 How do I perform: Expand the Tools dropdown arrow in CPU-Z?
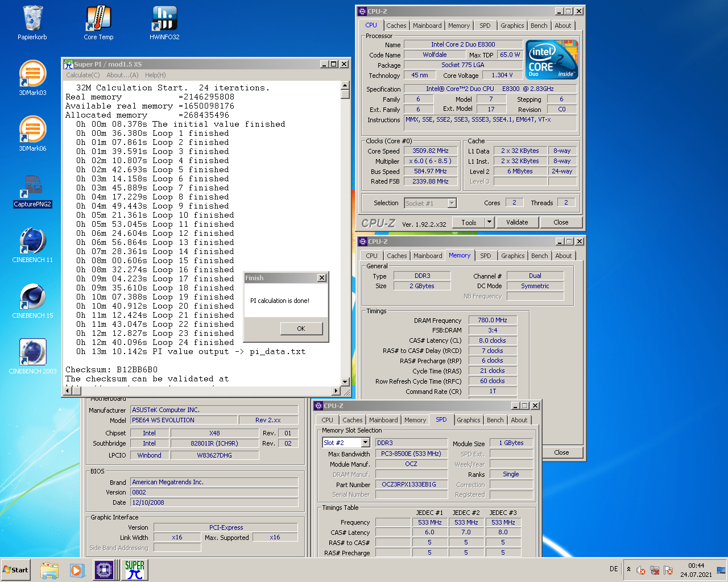489,222
